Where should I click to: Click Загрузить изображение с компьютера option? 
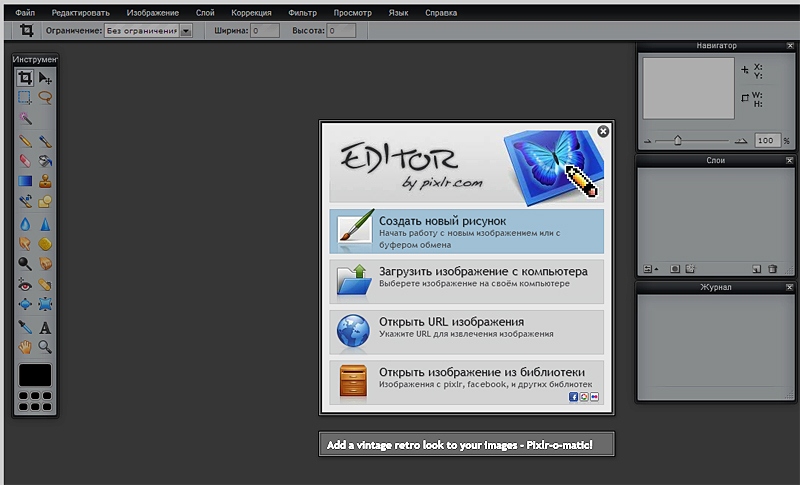(x=466, y=282)
